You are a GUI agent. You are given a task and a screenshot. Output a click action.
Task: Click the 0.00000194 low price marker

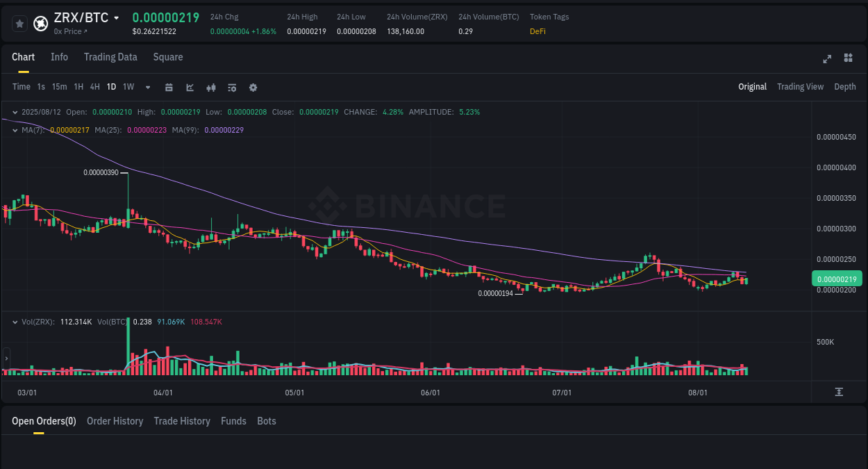coord(495,293)
